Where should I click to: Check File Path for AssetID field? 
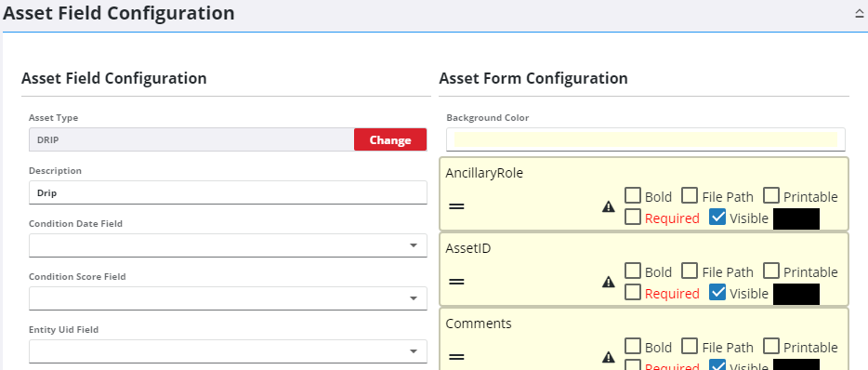tap(690, 271)
